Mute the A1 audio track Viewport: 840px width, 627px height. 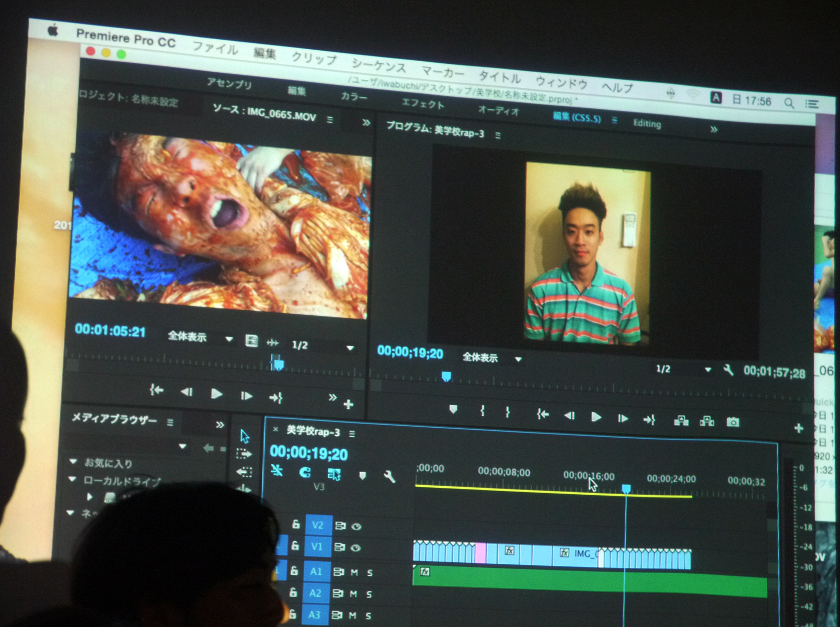click(x=354, y=572)
